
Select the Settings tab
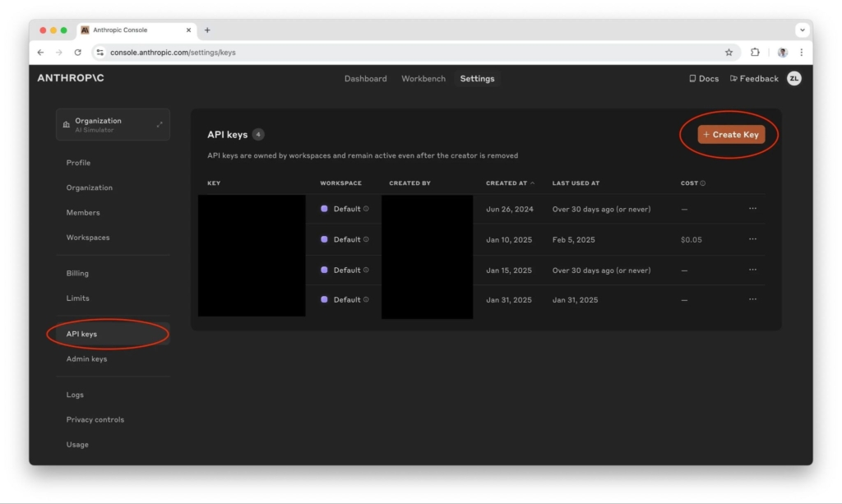pos(477,78)
